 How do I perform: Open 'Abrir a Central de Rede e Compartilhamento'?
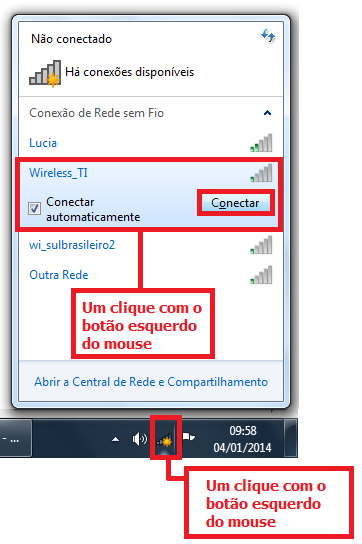[x=151, y=382]
